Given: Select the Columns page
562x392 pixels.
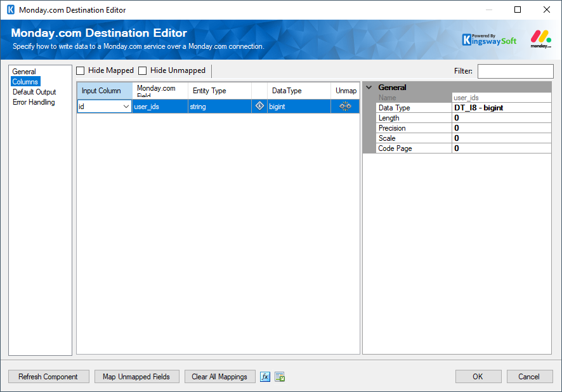Looking at the screenshot, I should pos(25,82).
